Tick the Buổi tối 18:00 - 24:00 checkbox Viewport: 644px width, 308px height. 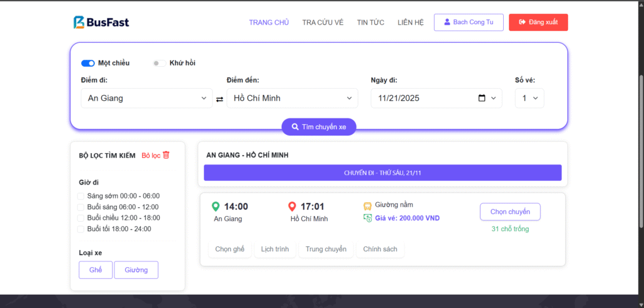80,229
